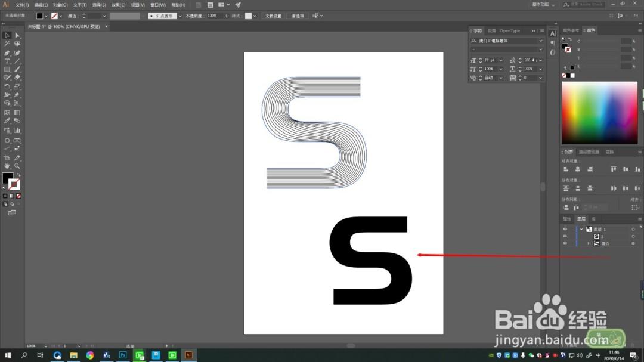This screenshot has width=644, height=362.
Task: Select the Type tool
Action: pyautogui.click(x=7, y=61)
